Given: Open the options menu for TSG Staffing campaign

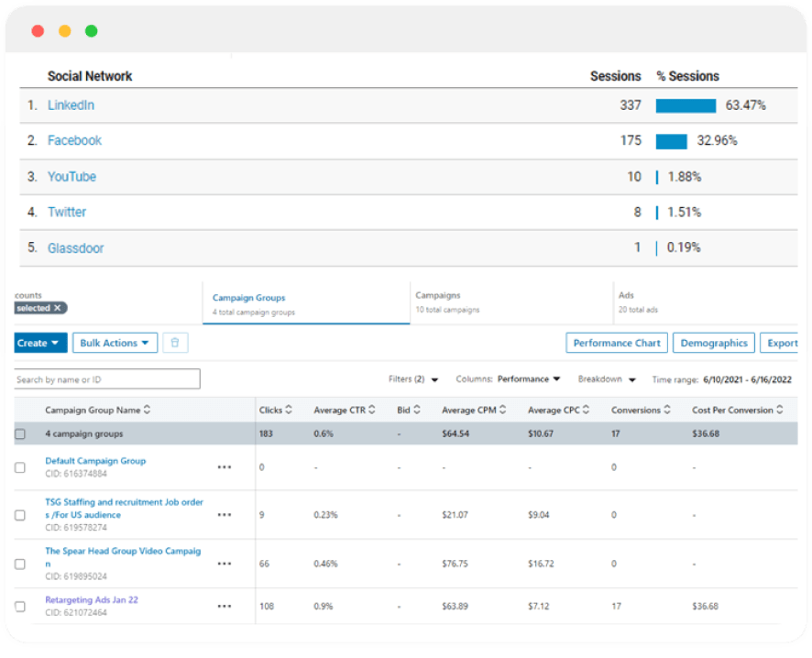Looking at the screenshot, I should (x=225, y=514).
